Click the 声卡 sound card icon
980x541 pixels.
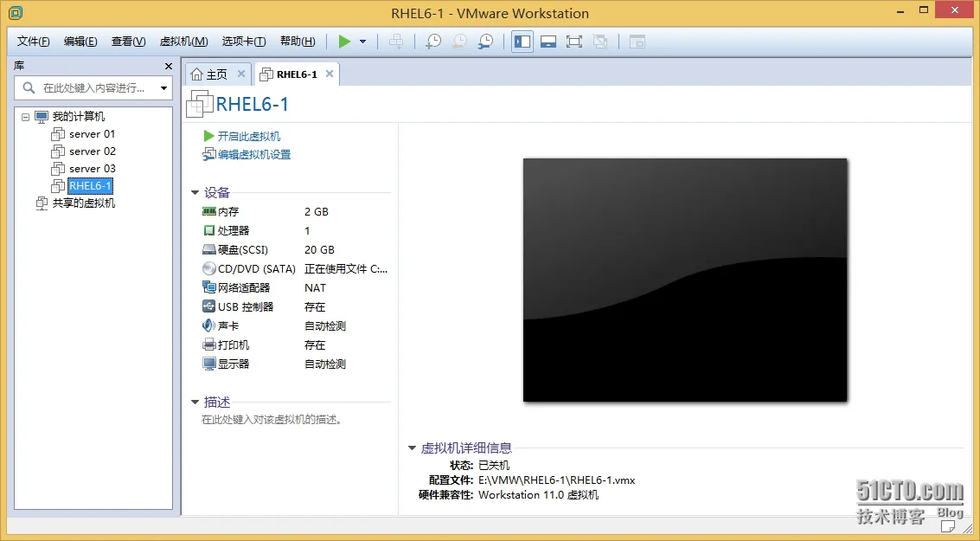(208, 325)
